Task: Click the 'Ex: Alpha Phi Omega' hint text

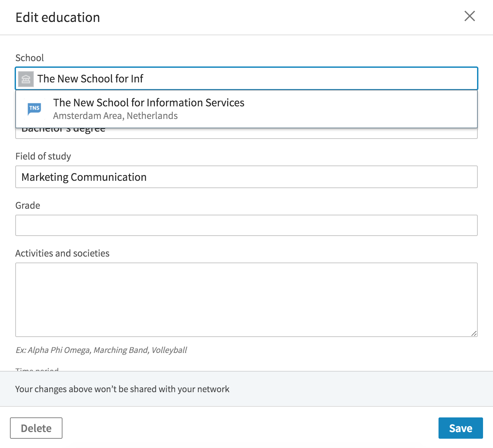Action: (x=101, y=350)
